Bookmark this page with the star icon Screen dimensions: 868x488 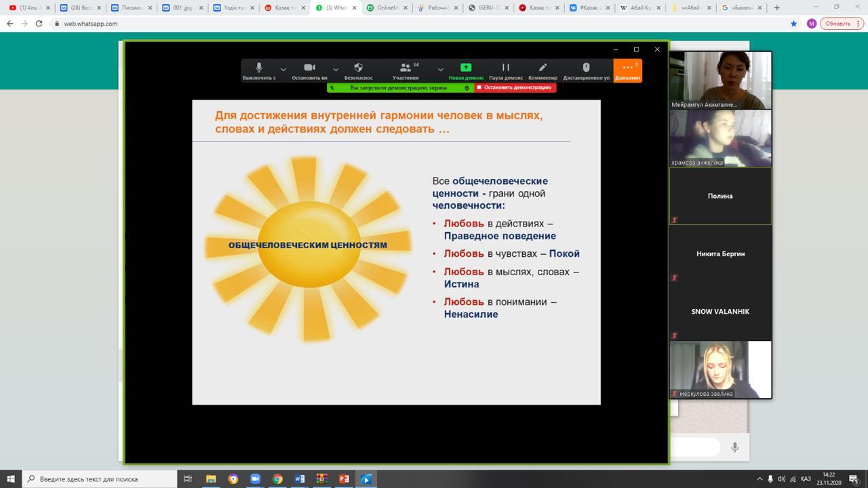793,23
